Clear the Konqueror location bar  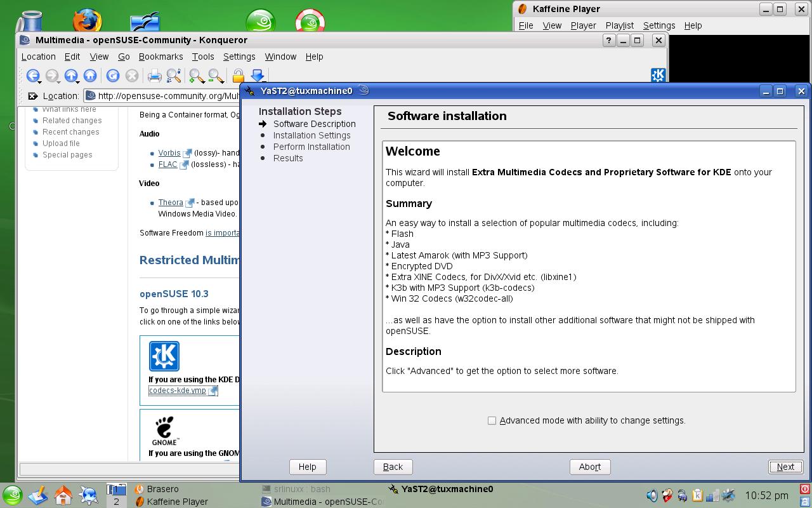click(33, 96)
